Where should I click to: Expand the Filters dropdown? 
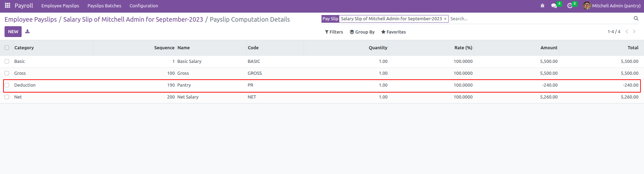click(334, 32)
